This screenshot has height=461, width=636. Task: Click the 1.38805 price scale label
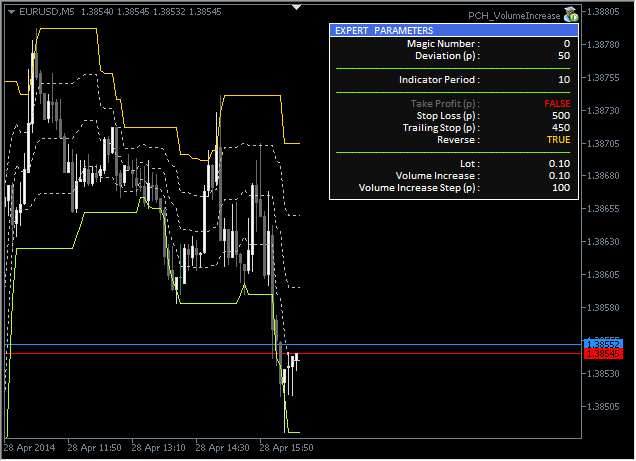point(603,12)
